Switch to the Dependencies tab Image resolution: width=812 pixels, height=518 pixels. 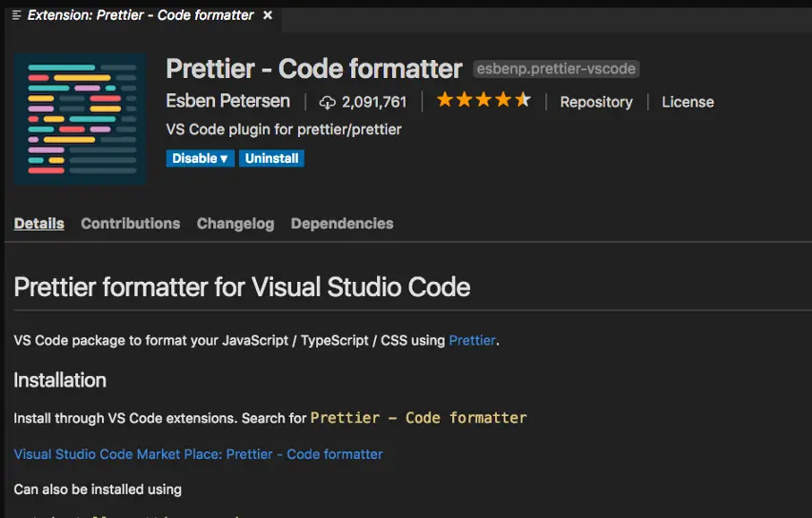pyautogui.click(x=342, y=223)
